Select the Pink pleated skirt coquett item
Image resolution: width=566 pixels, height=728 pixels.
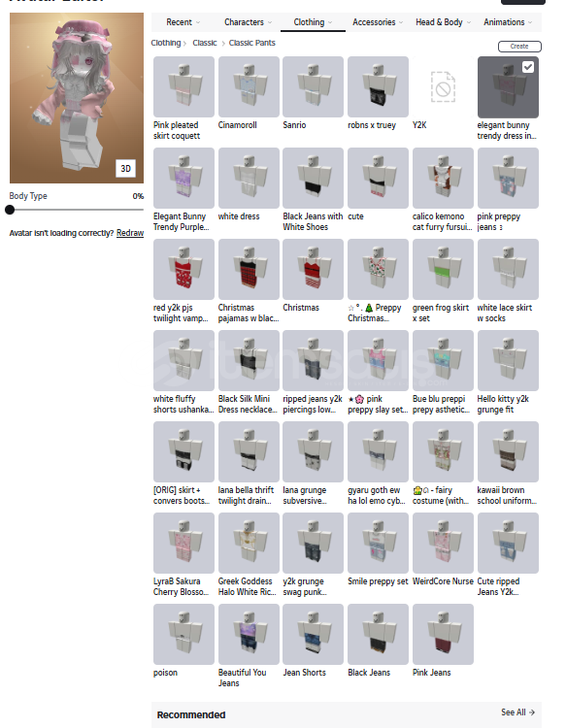183,86
